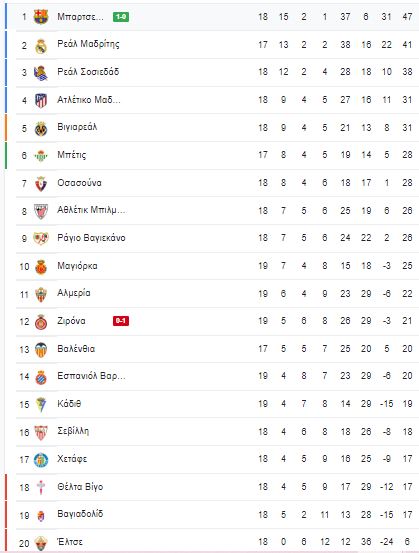Click the Villarreal yellow crest
This screenshot has height=553, width=419.
pyautogui.click(x=41, y=129)
